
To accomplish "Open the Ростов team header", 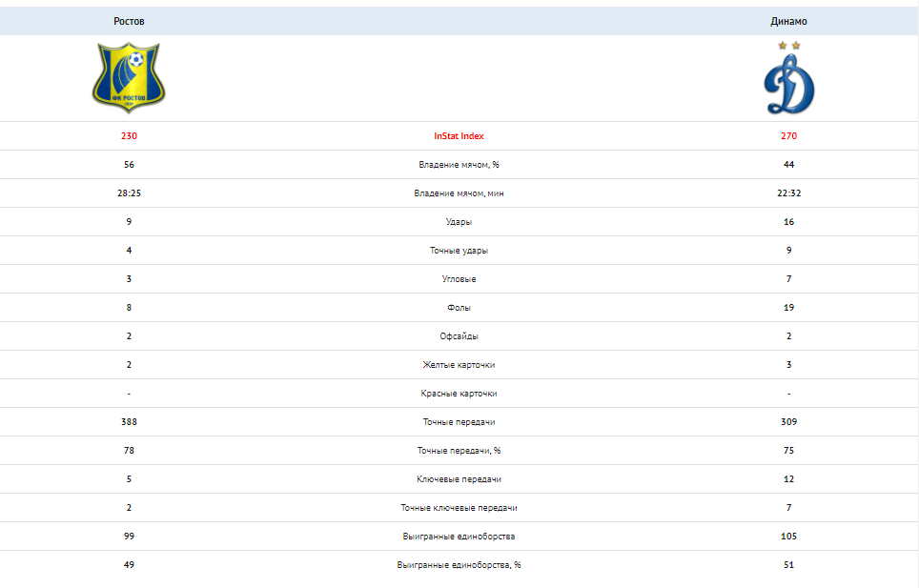I will point(129,21).
